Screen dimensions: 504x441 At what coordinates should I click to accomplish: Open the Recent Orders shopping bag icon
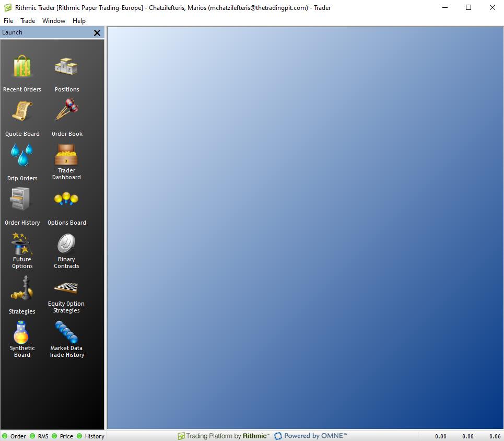[22, 66]
